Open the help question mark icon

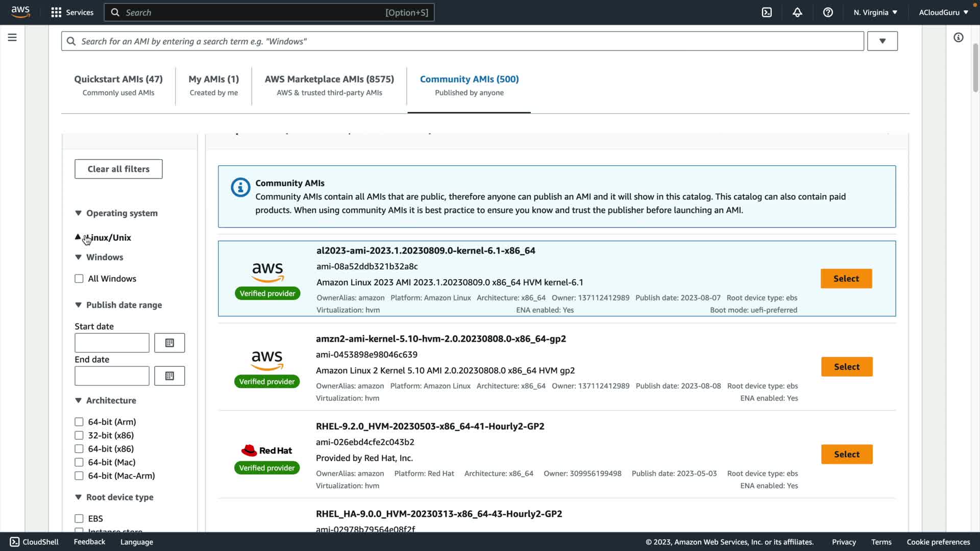tap(828, 12)
